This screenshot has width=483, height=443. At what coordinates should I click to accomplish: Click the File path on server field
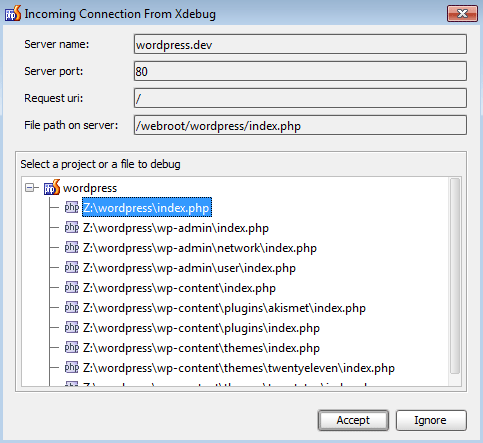(x=300, y=125)
